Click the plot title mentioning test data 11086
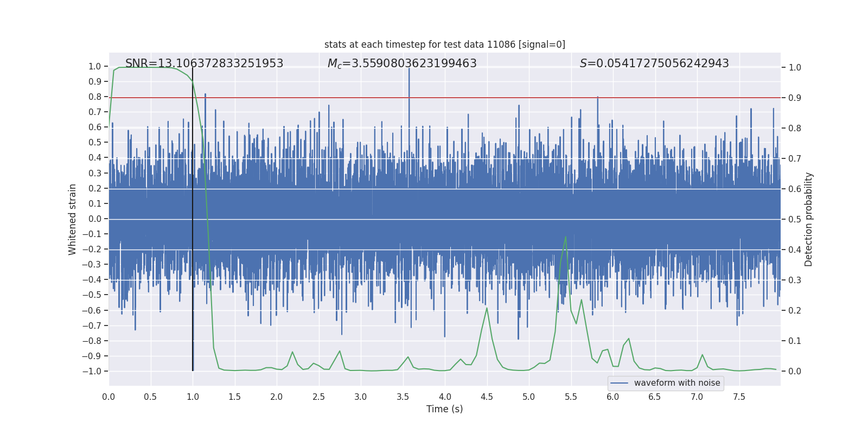The height and width of the screenshot is (434, 868). click(444, 44)
